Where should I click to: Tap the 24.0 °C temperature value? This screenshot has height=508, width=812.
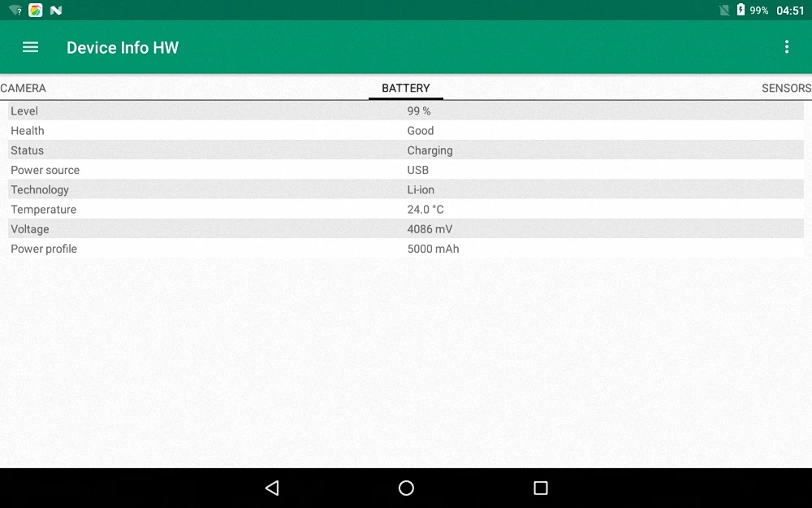tap(425, 210)
